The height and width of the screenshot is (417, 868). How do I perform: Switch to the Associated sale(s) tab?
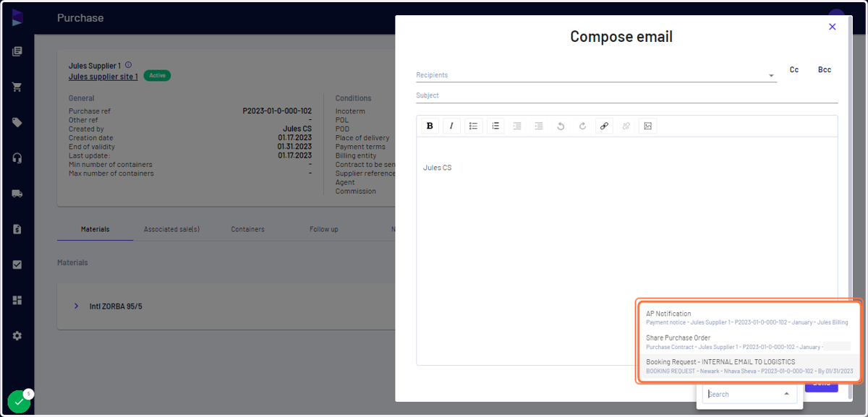pyautogui.click(x=171, y=229)
